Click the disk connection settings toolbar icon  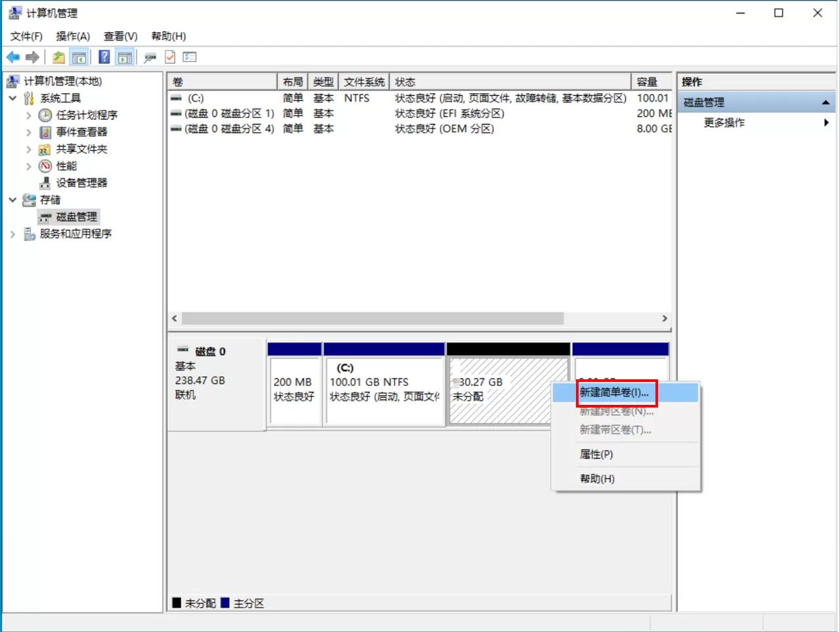pos(150,58)
